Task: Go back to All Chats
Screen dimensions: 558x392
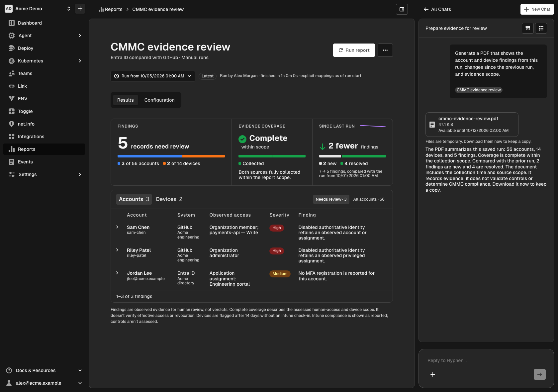Action: pos(437,9)
